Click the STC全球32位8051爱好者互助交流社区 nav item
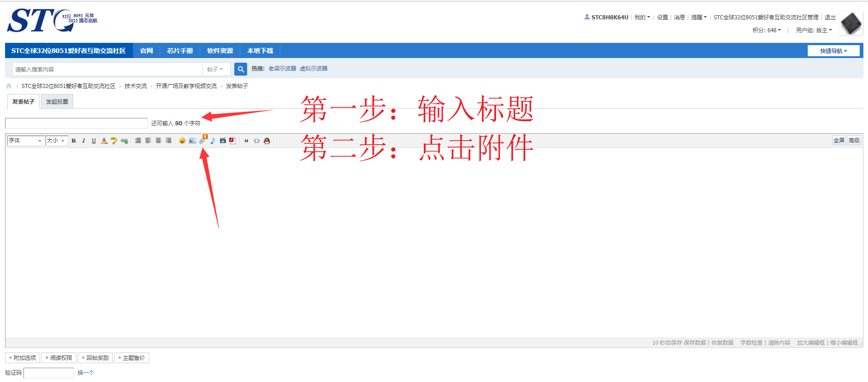 [x=69, y=51]
